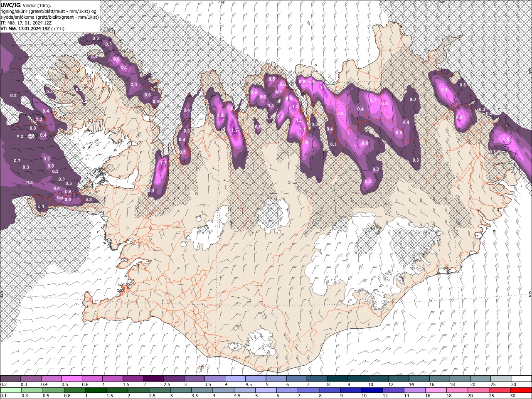Click the pale green 0.1–0.3 swatch in lower row
532x399 pixels.
coord(11,390)
